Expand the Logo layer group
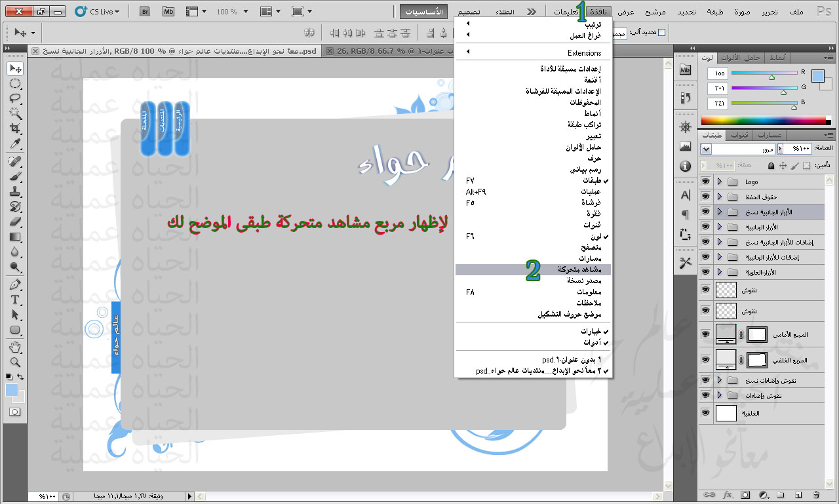Screen dimensions: 839x504 [720, 182]
